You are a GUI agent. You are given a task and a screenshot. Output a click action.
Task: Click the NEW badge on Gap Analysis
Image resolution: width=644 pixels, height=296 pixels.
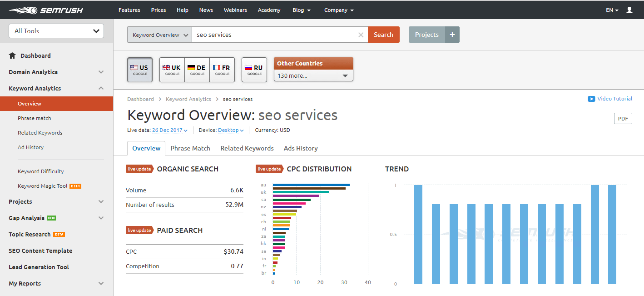coord(51,218)
